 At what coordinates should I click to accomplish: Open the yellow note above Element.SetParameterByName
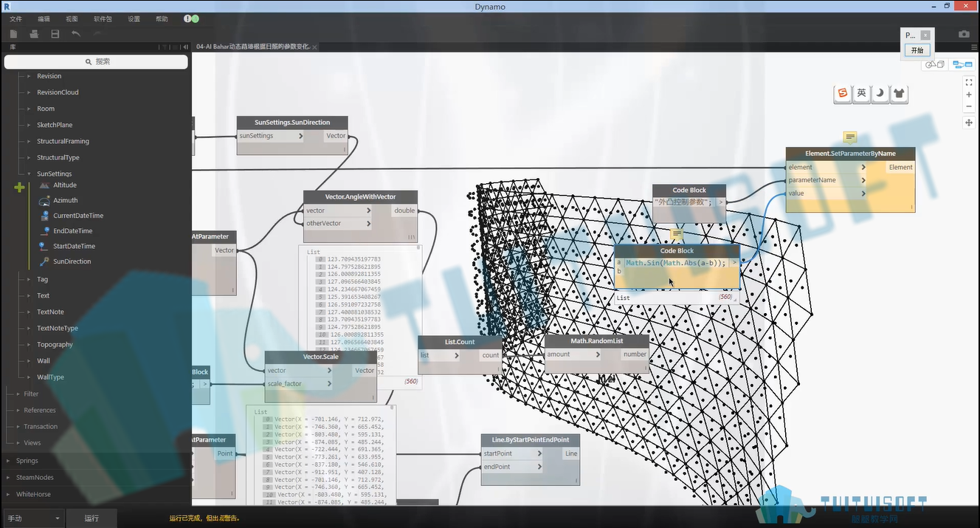click(850, 137)
